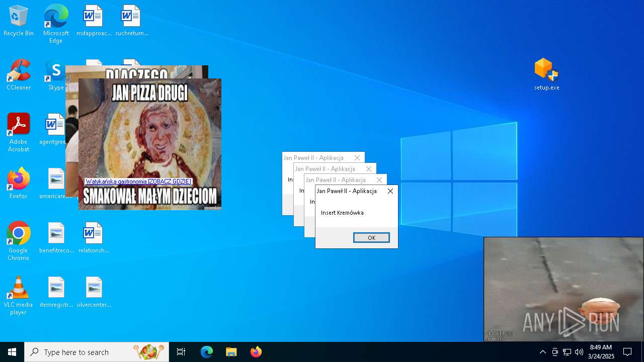This screenshot has height=362, width=644.
Task: Open Edge from the taskbar
Action: point(207,352)
